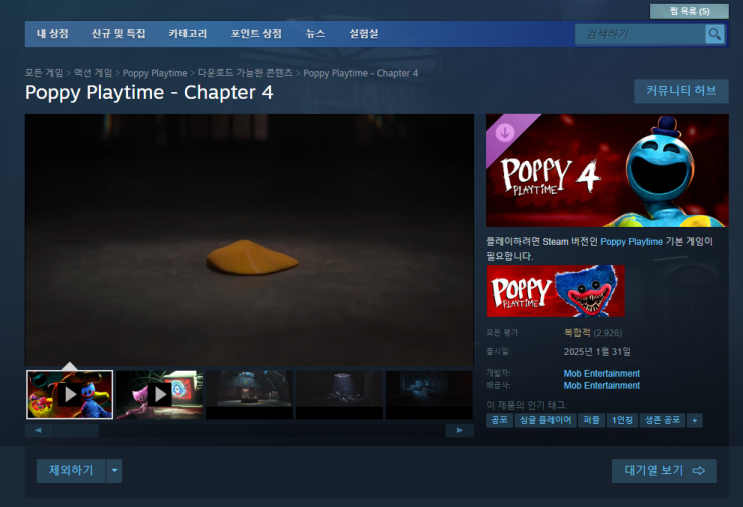
Task: Open the Poppy Playtime base game banner
Action: [555, 291]
